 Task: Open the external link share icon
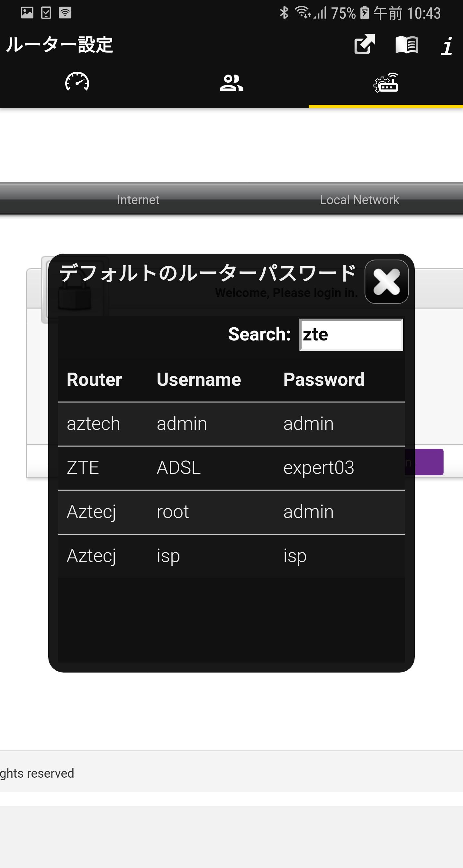point(365,44)
